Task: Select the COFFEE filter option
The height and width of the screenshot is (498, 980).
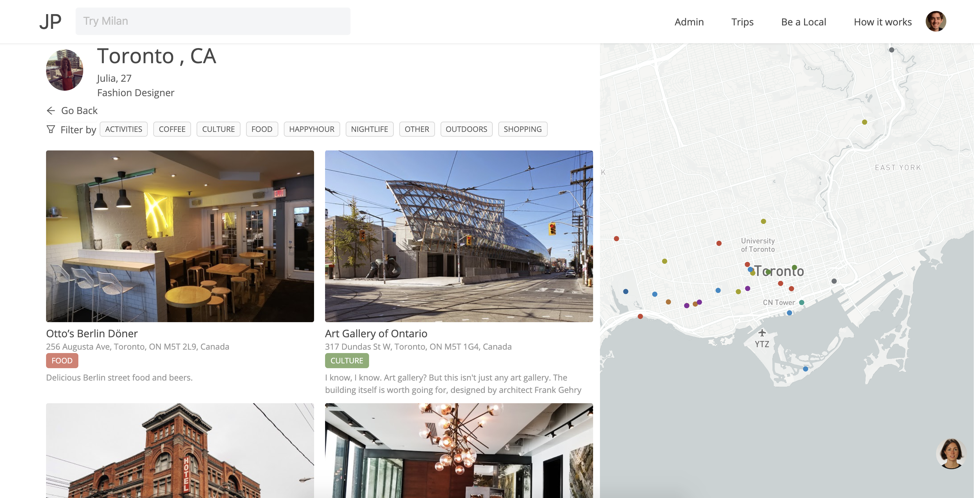Action: pyautogui.click(x=172, y=129)
